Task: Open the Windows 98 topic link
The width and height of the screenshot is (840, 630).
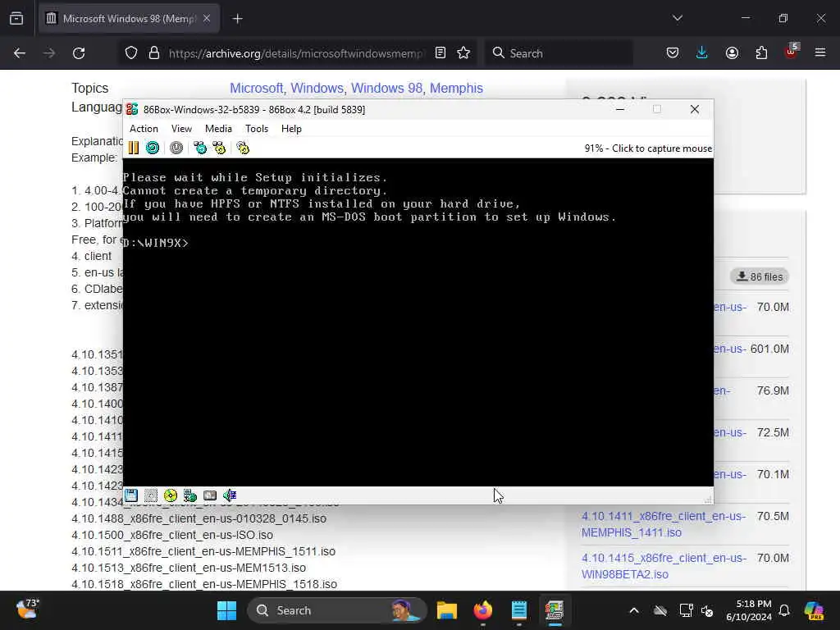Action: 386,88
